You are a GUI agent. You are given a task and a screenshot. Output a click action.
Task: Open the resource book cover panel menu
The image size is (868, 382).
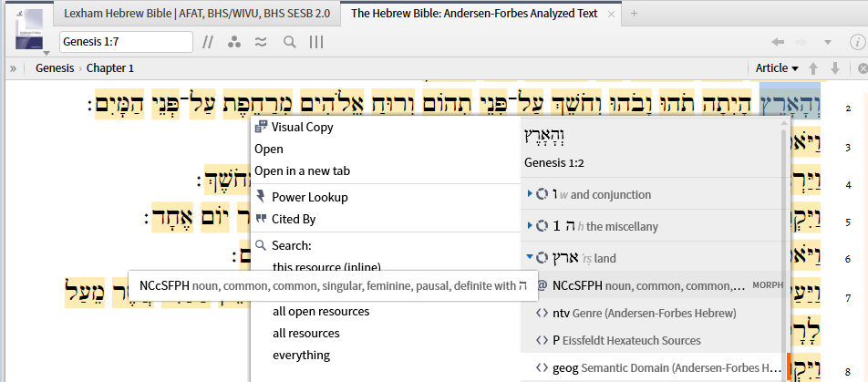pyautogui.click(x=29, y=32)
